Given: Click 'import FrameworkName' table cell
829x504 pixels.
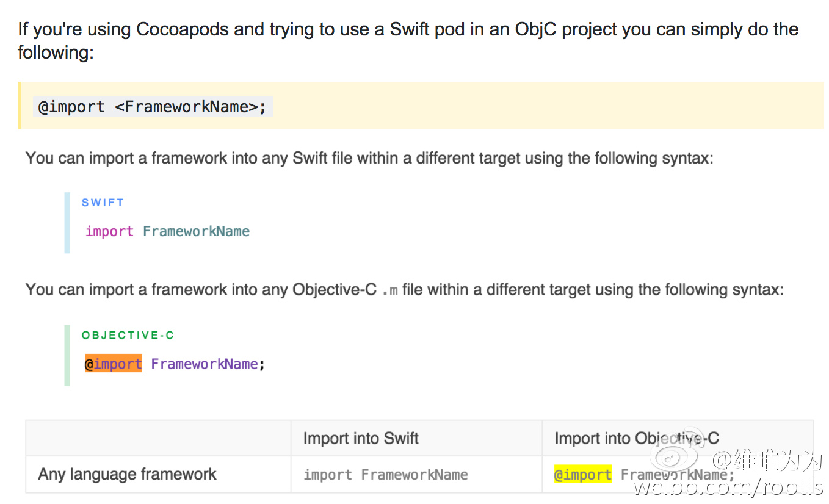Looking at the screenshot, I should tap(385, 475).
